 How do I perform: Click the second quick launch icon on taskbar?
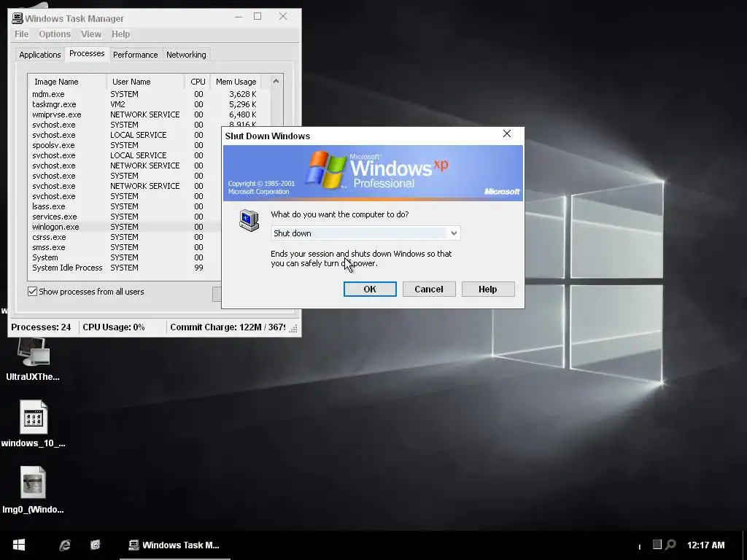click(96, 545)
